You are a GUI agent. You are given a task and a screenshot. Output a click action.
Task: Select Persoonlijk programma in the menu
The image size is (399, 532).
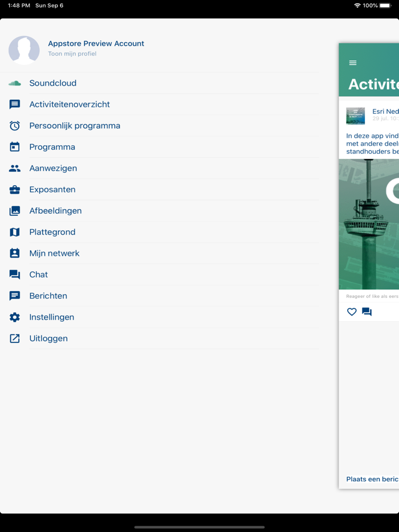[x=75, y=126]
